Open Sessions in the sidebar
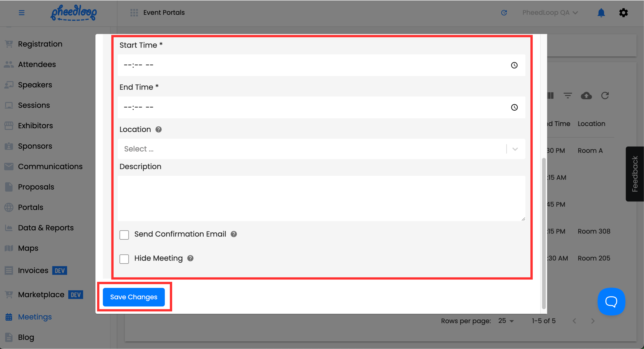Image resolution: width=644 pixels, height=349 pixels. coord(34,105)
